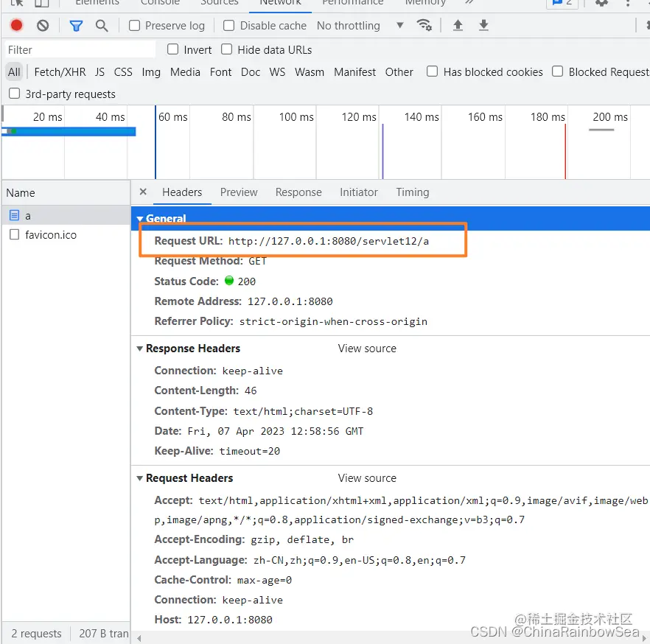The width and height of the screenshot is (650, 644).
Task: Filter by CSS requests
Action: [x=123, y=72]
